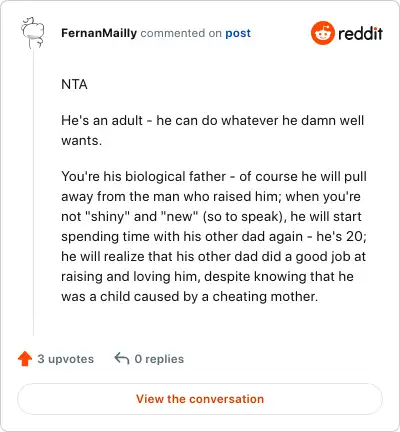The height and width of the screenshot is (432, 400).
Task: Open the blue "post" link
Action: [238, 33]
